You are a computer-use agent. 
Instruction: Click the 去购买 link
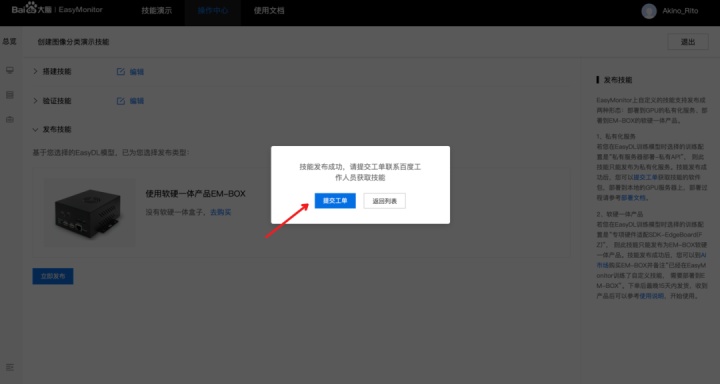click(220, 212)
